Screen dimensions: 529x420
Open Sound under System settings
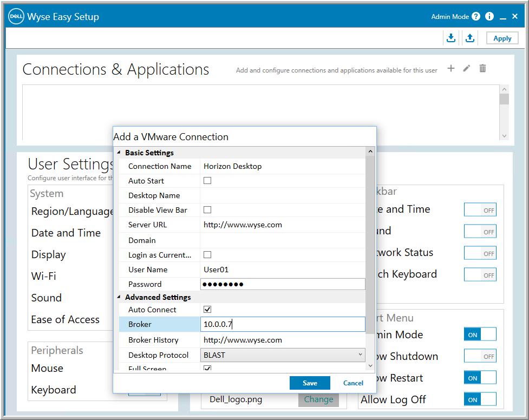[47, 298]
